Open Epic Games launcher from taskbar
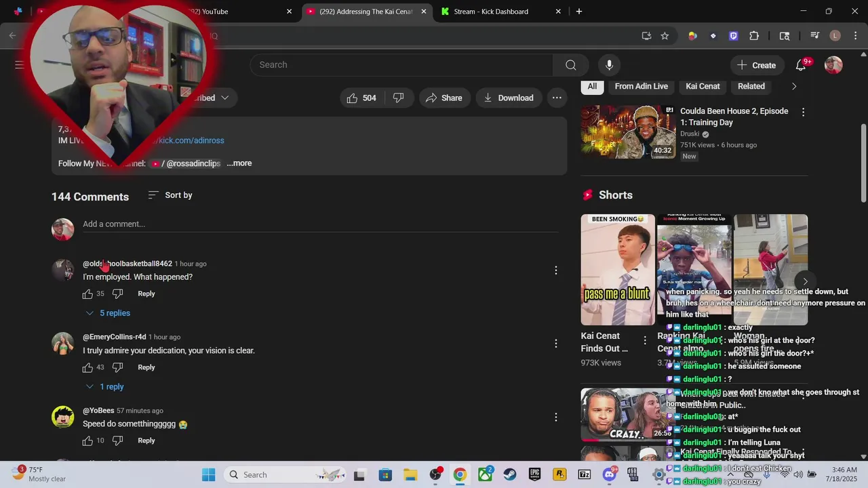Screen dimensions: 868x488 coord(534,474)
